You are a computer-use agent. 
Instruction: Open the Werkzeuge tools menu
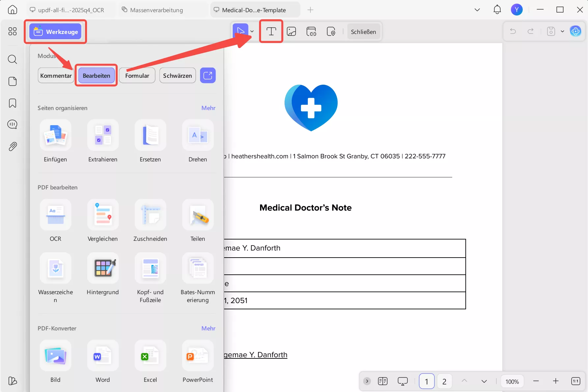[x=55, y=32]
